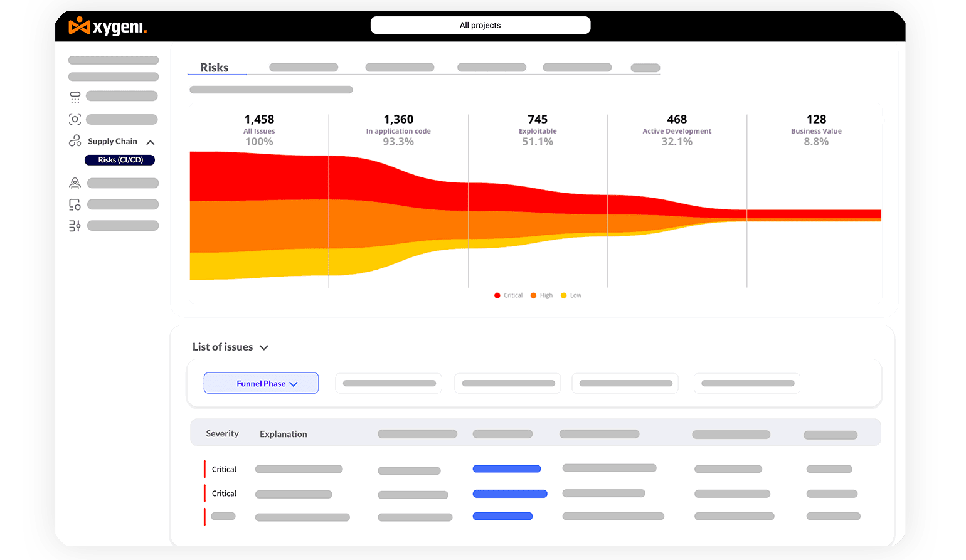Click the scan target sidebar icon
This screenshot has width=966, height=560.
(75, 119)
